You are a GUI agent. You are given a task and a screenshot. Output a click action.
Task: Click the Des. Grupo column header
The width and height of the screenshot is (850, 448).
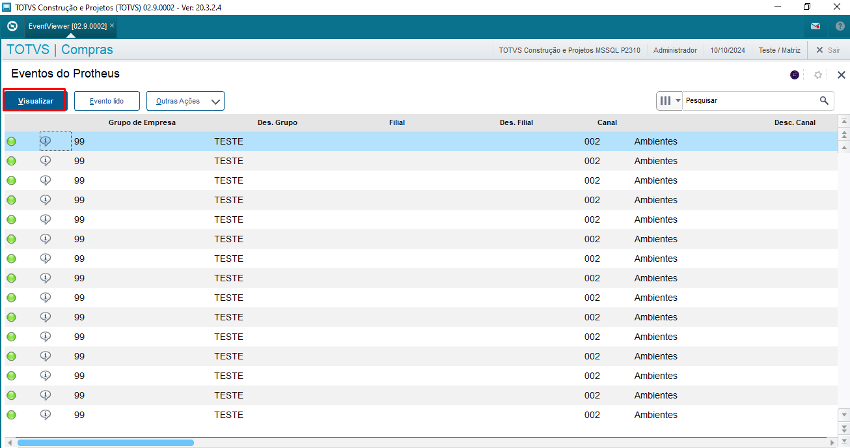coord(278,123)
